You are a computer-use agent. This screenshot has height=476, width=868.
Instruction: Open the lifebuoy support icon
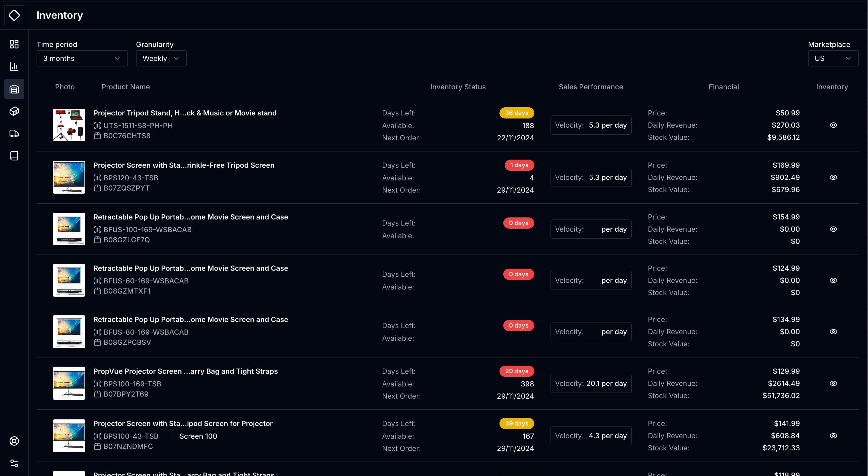[x=14, y=441]
